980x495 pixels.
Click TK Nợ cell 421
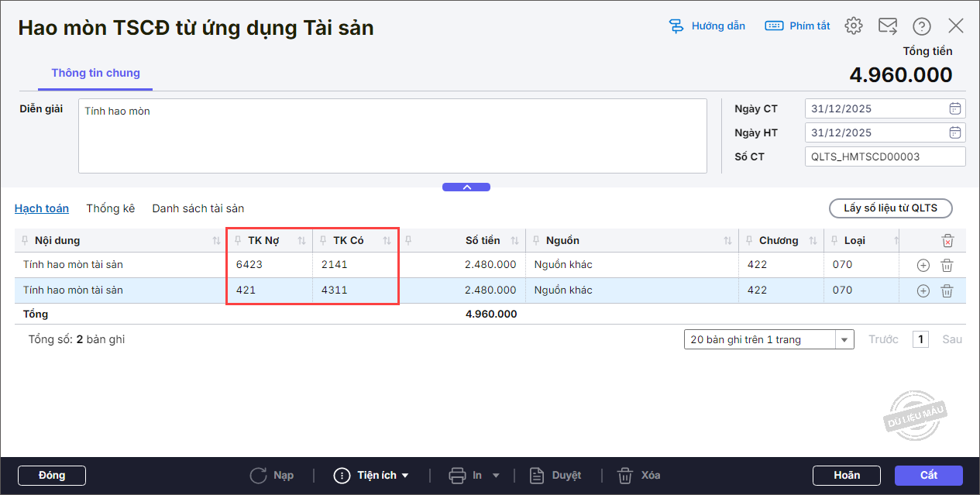[x=270, y=290]
